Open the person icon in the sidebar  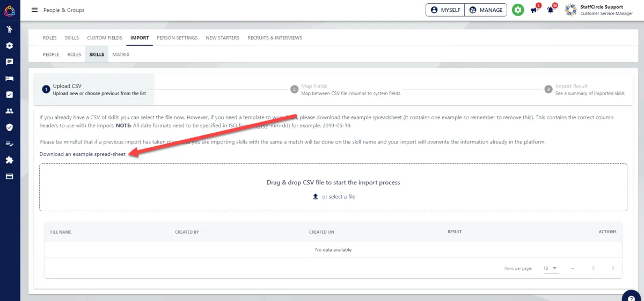pos(10,29)
